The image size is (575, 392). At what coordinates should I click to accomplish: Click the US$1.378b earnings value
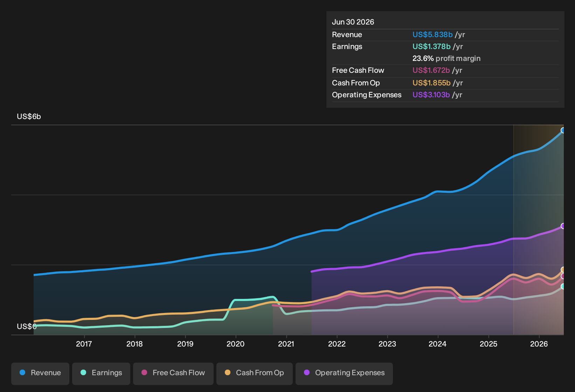(x=431, y=47)
